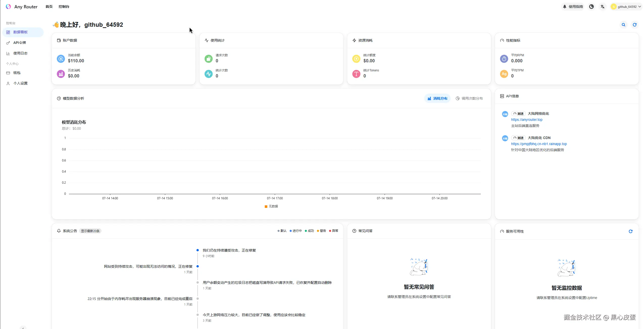
Task: Toggle dark mode theme icon
Action: (591, 7)
